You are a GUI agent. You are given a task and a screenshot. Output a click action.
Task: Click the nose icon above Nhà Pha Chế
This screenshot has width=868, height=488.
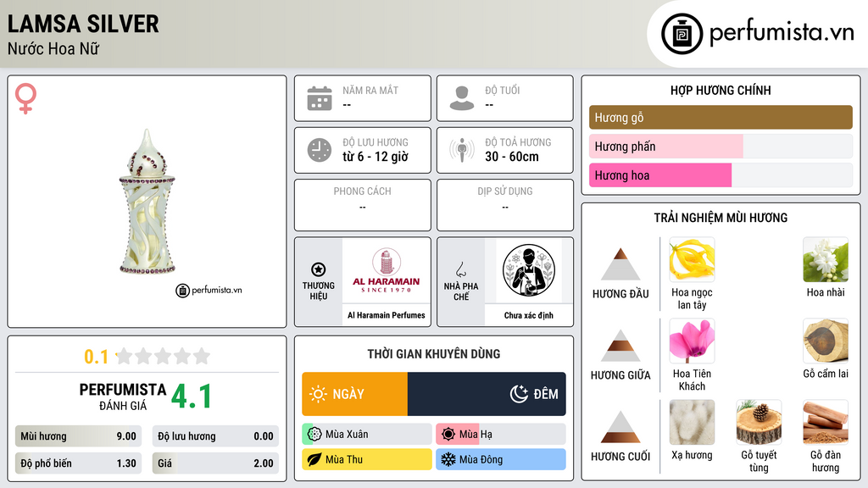pos(460,269)
